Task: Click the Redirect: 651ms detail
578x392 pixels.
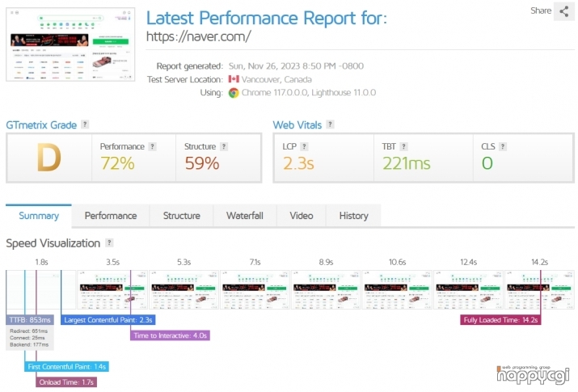Action: (x=29, y=331)
